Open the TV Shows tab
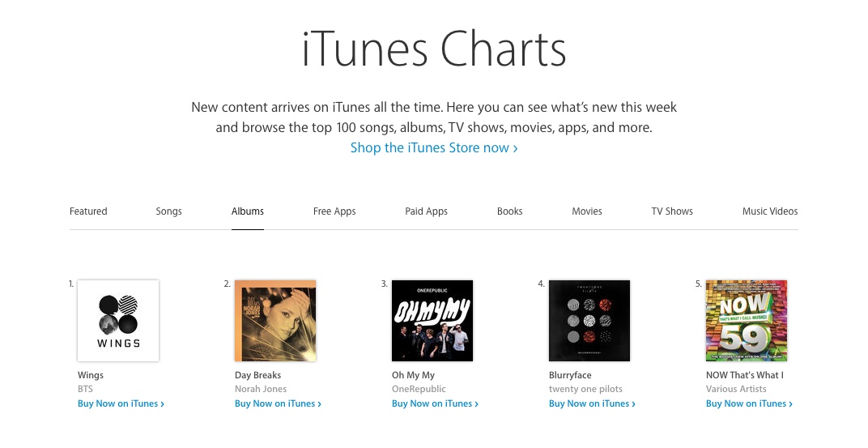The image size is (868, 448). [x=672, y=211]
